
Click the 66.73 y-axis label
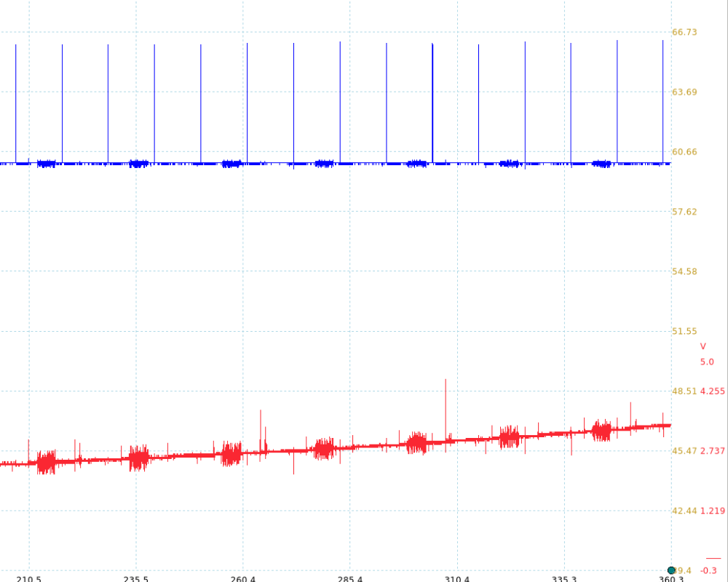click(684, 32)
